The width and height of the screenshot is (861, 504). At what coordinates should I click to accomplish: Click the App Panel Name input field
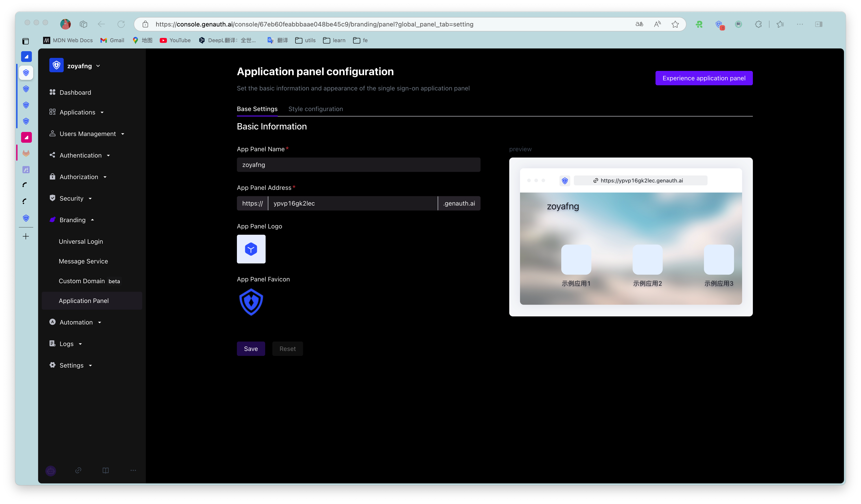pyautogui.click(x=358, y=165)
